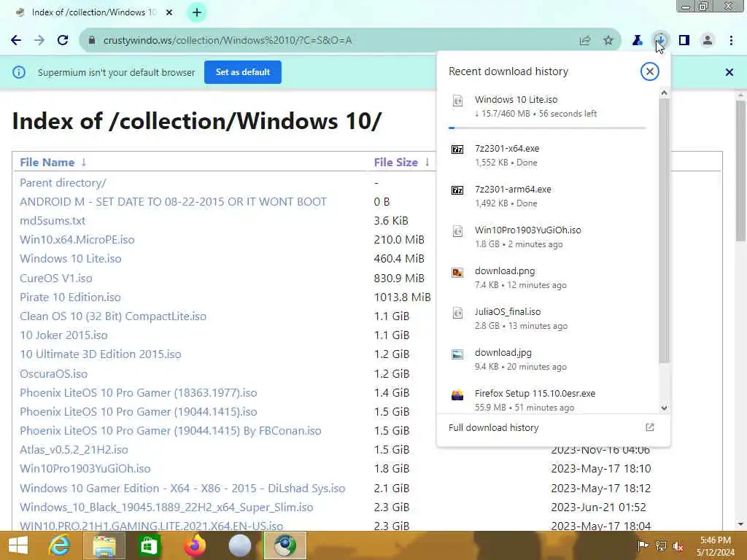Click the volume icon in system tray
The image size is (747, 560).
pos(678,545)
